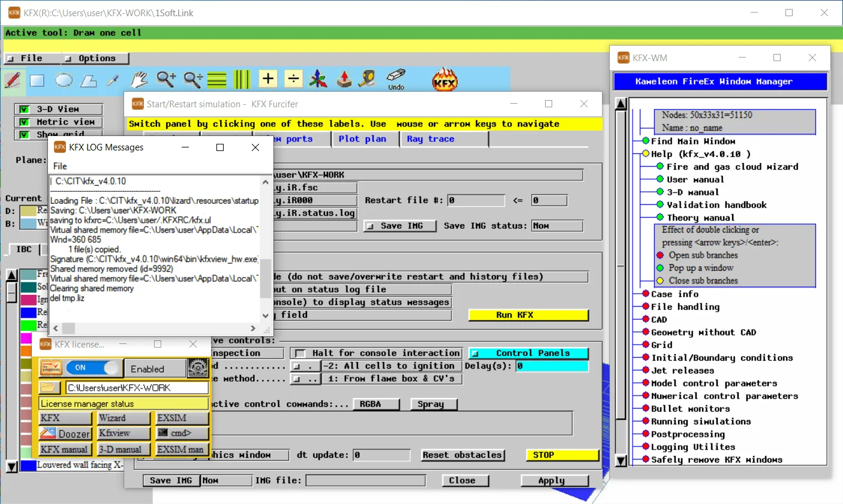Select the tape measure tool
The height and width of the screenshot is (504, 843).
pyautogui.click(x=368, y=79)
